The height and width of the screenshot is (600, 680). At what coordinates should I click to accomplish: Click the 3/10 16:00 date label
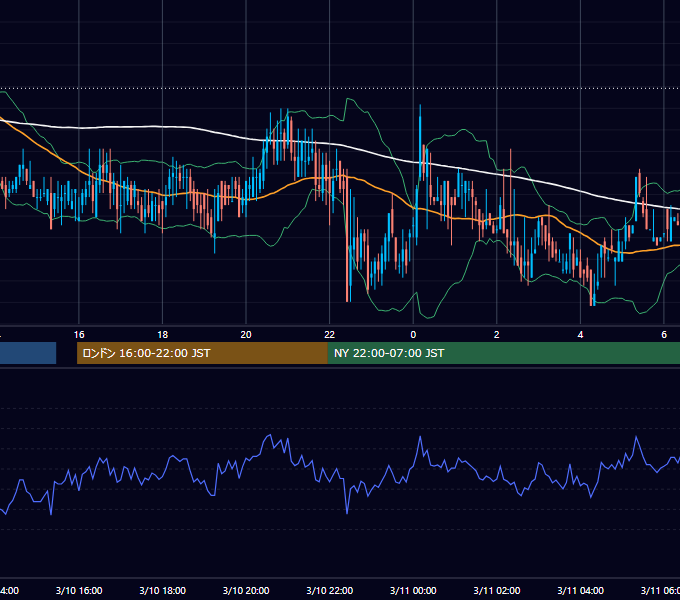(x=79, y=591)
